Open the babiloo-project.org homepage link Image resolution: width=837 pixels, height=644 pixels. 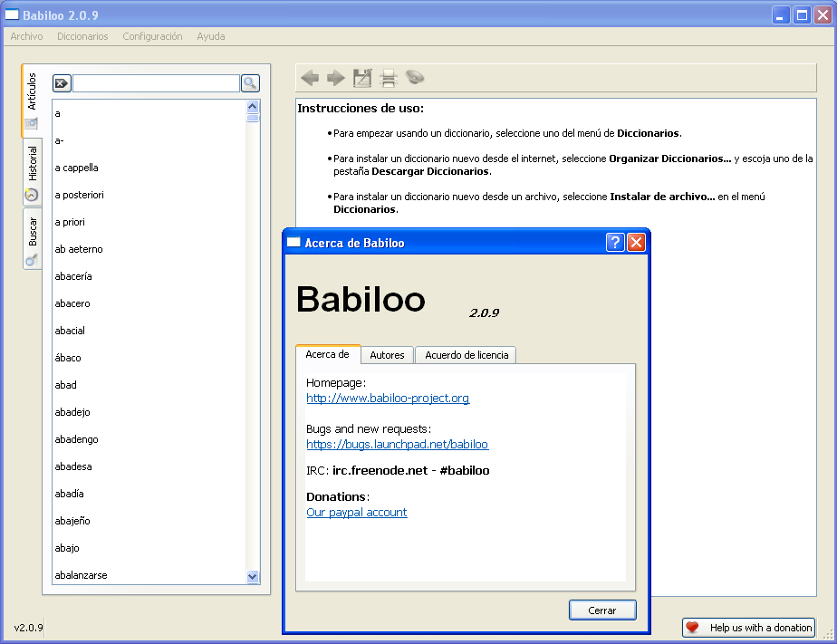388,398
